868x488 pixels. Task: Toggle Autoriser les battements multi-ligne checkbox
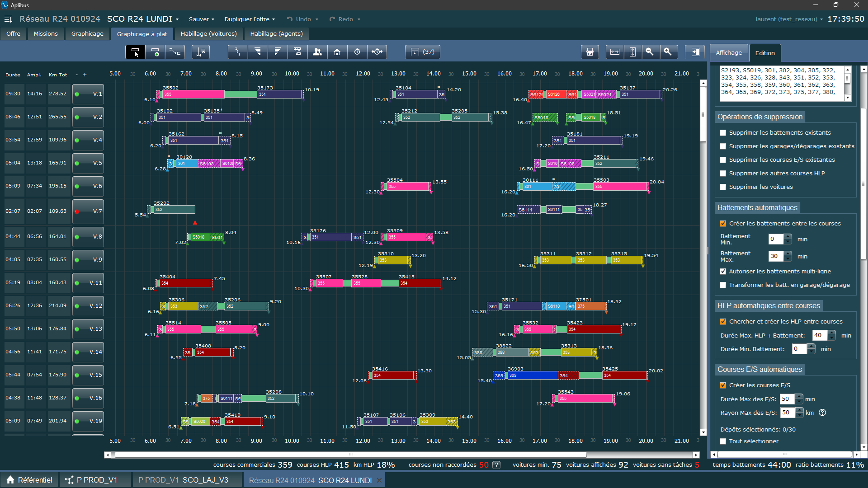pyautogui.click(x=723, y=272)
